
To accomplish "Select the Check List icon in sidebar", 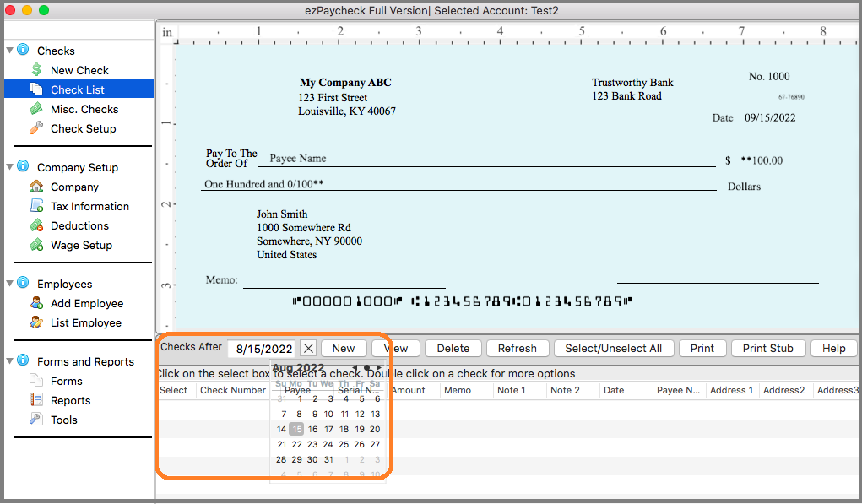I will click(36, 89).
